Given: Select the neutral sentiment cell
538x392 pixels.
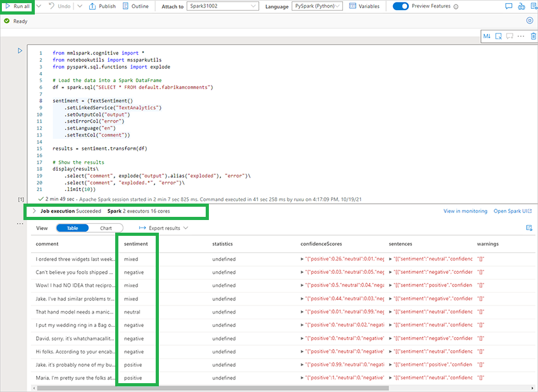Looking at the screenshot, I should (x=132, y=312).
